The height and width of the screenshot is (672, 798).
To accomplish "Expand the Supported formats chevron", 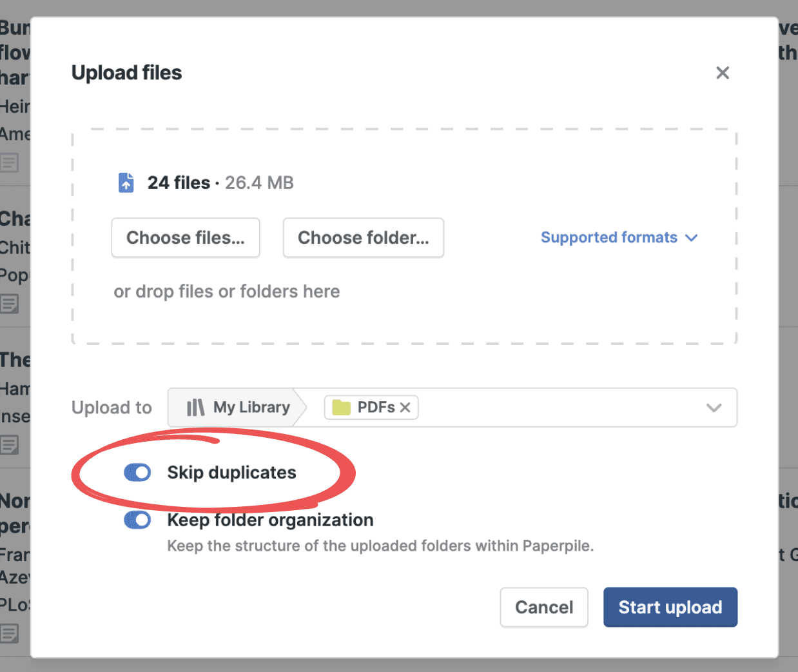I will click(x=692, y=238).
